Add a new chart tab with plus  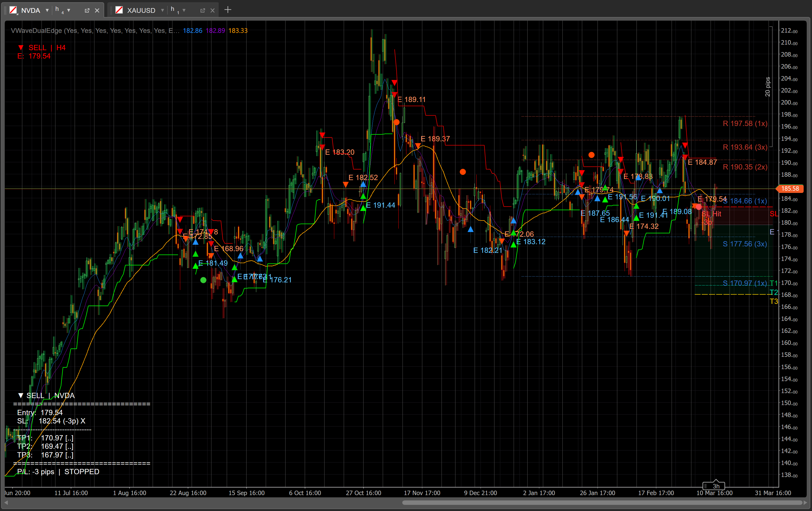click(228, 10)
